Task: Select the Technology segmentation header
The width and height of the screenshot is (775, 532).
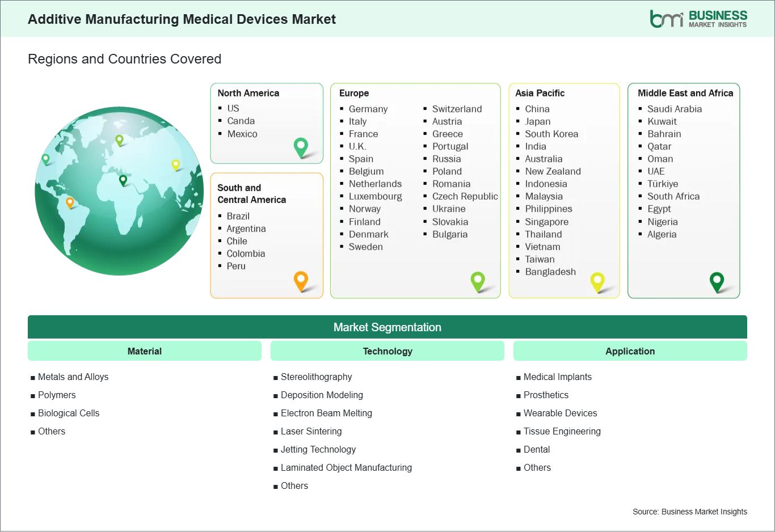Action: [x=387, y=351]
